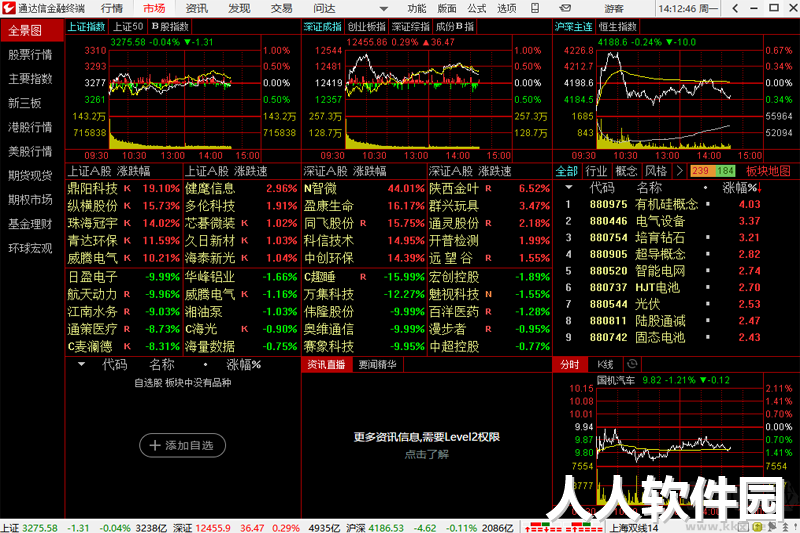Switch to the 要闻精华 tab
The height and width of the screenshot is (533, 800).
coord(378,364)
